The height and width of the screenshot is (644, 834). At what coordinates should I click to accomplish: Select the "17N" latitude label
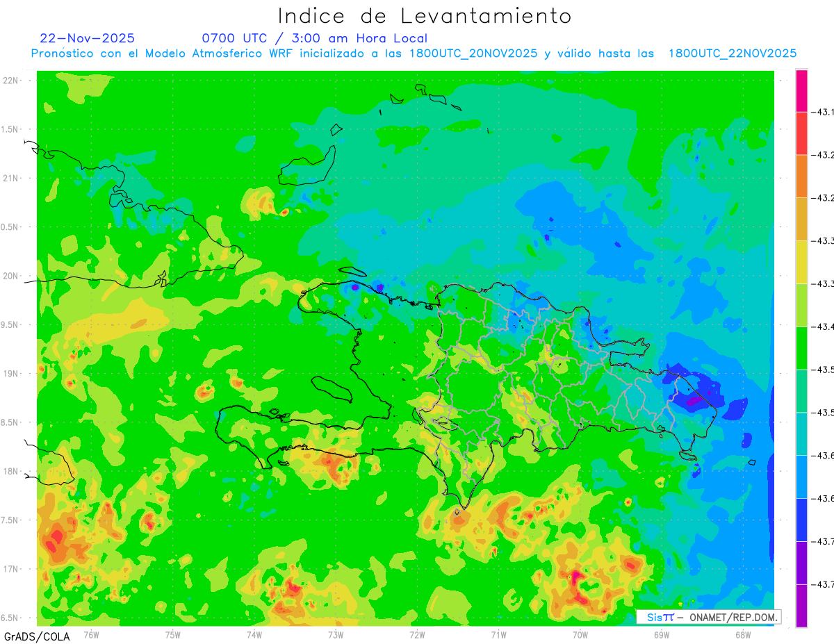click(x=11, y=569)
